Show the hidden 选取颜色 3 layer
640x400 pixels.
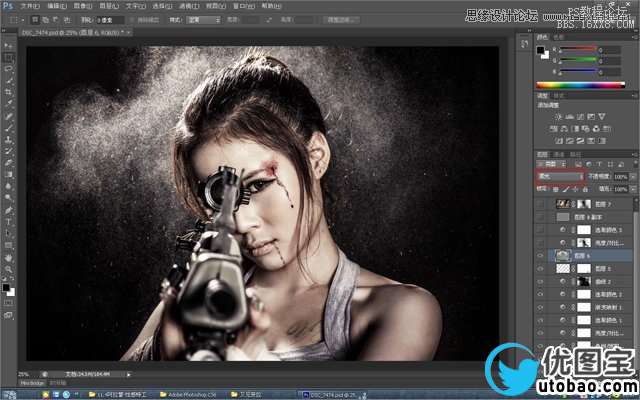coord(540,230)
